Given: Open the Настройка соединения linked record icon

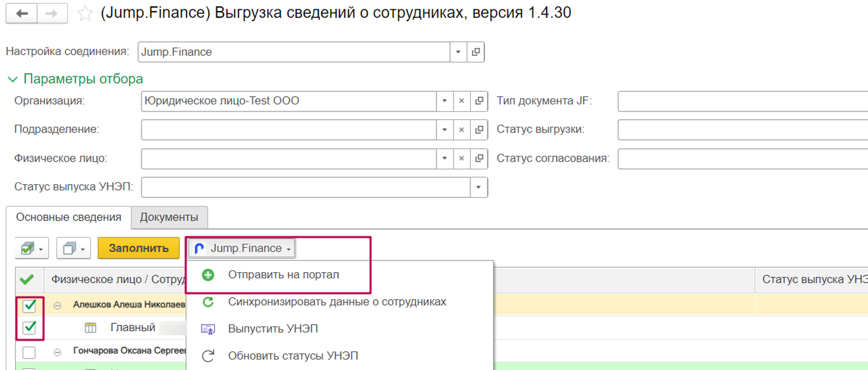Looking at the screenshot, I should click(476, 52).
